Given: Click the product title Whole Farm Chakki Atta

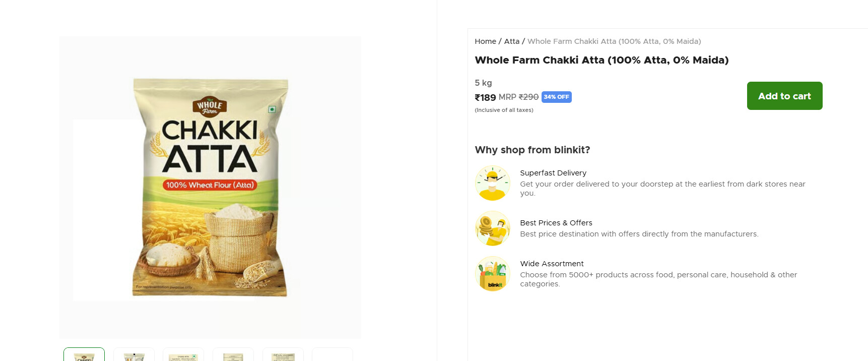Looking at the screenshot, I should coord(601,60).
